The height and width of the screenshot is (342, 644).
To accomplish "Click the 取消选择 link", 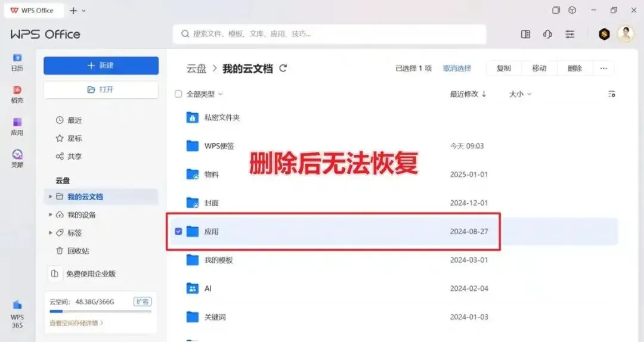I will (x=457, y=68).
